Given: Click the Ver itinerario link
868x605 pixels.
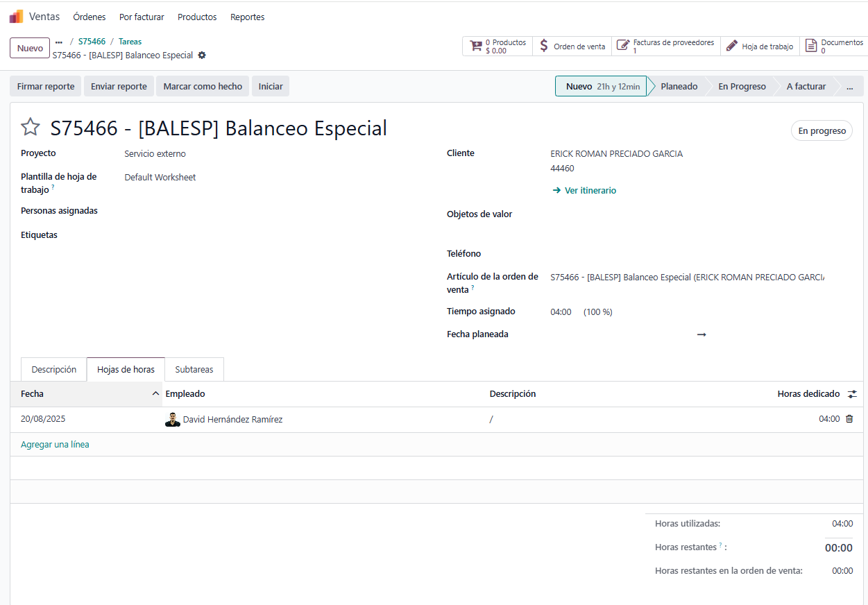Looking at the screenshot, I should (x=590, y=191).
